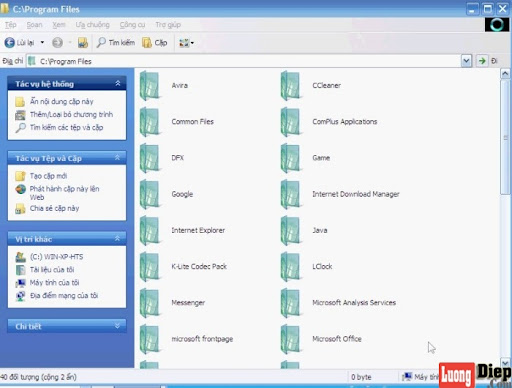
Task: Open Máy tính của tôi location
Action: pos(54,283)
